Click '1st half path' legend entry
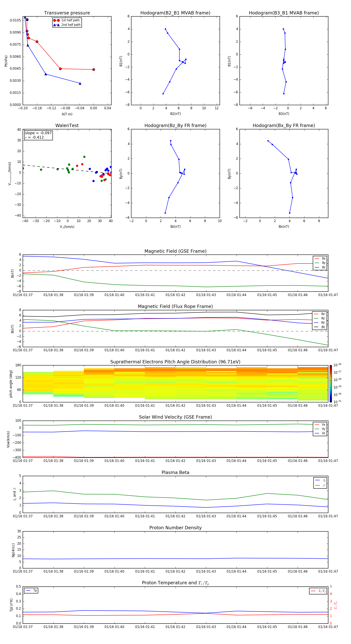The height and width of the screenshot is (644, 351). (x=67, y=20)
